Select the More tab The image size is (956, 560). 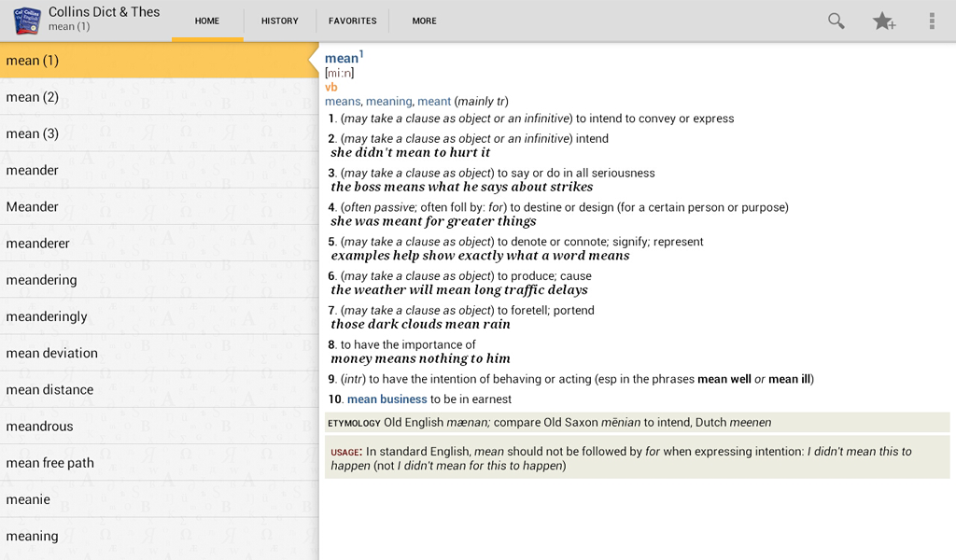pyautogui.click(x=424, y=21)
